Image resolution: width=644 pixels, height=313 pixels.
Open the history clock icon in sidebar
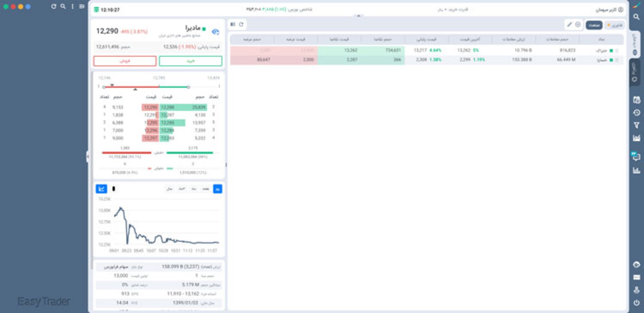point(636,113)
